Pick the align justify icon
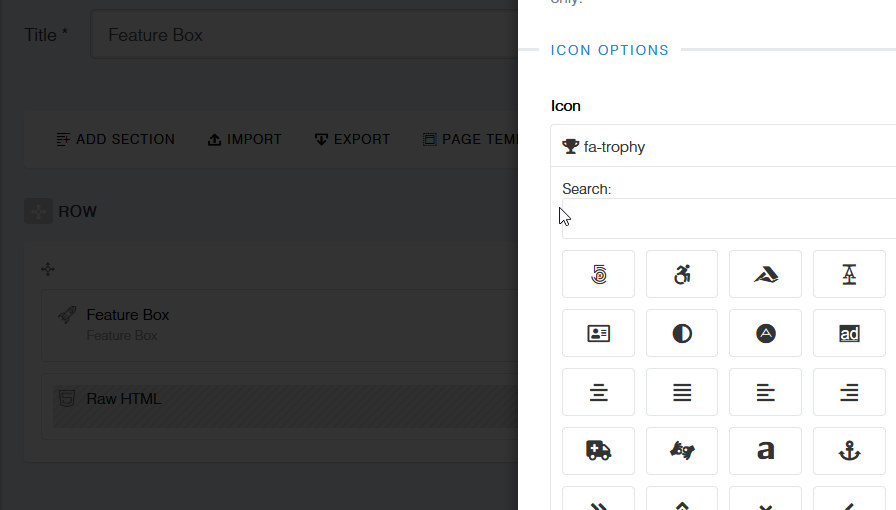Image resolution: width=896 pixels, height=510 pixels. click(x=682, y=392)
